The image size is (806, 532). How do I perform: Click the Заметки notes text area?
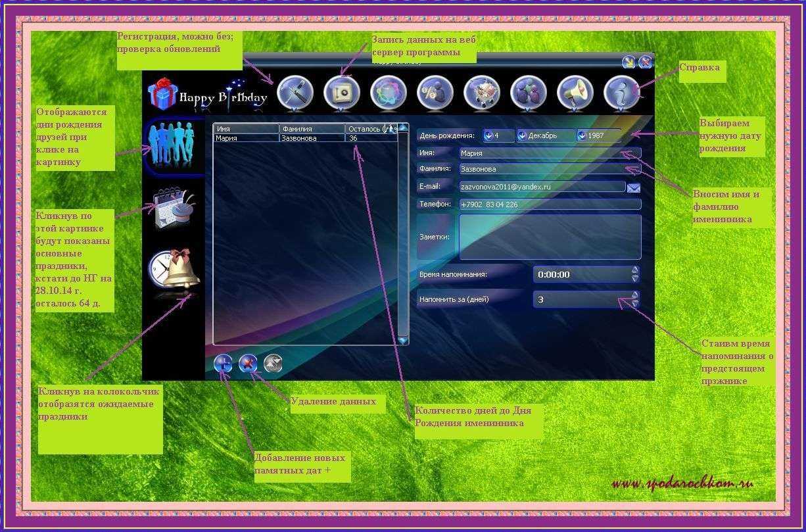[x=550, y=237]
